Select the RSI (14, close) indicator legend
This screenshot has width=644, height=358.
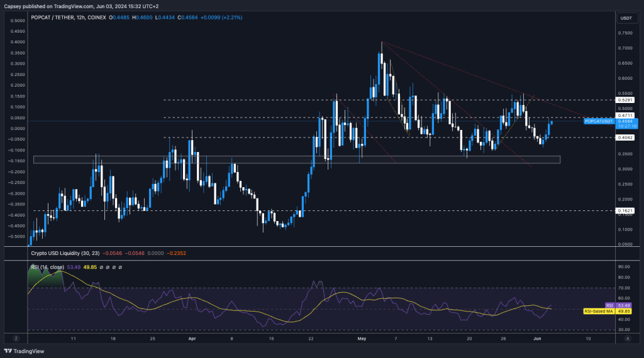point(50,267)
